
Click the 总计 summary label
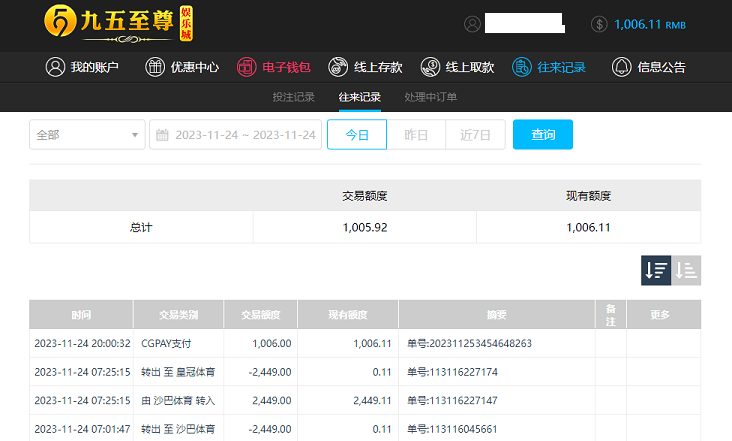point(141,227)
